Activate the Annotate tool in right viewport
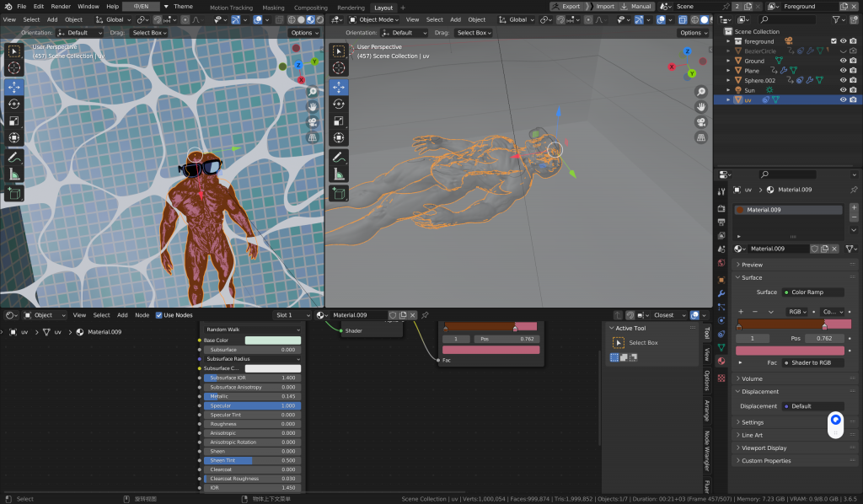This screenshot has height=504, width=863. (338, 157)
